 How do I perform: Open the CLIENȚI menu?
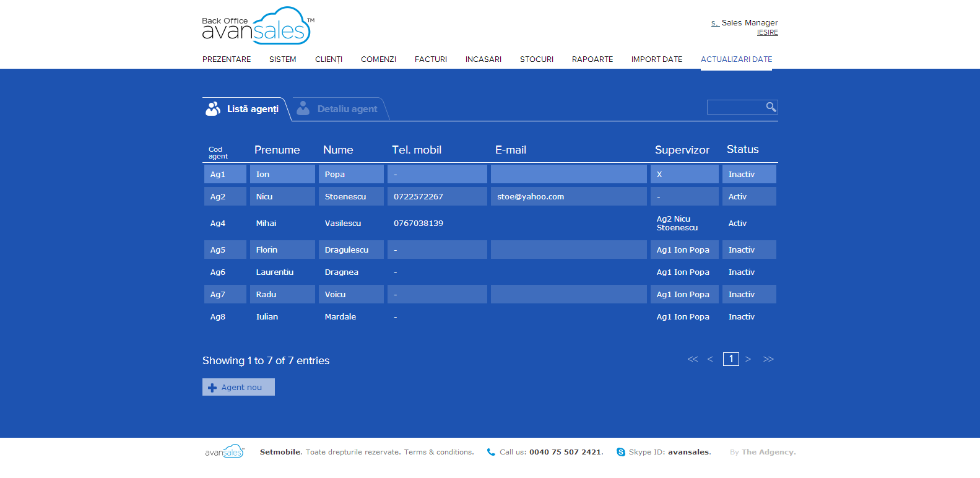coord(328,59)
